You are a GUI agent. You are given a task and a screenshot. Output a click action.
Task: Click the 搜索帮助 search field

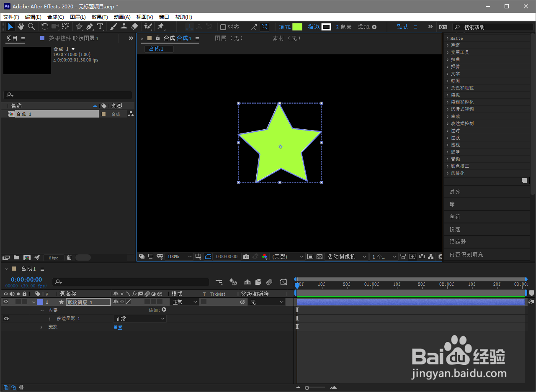pos(493,27)
